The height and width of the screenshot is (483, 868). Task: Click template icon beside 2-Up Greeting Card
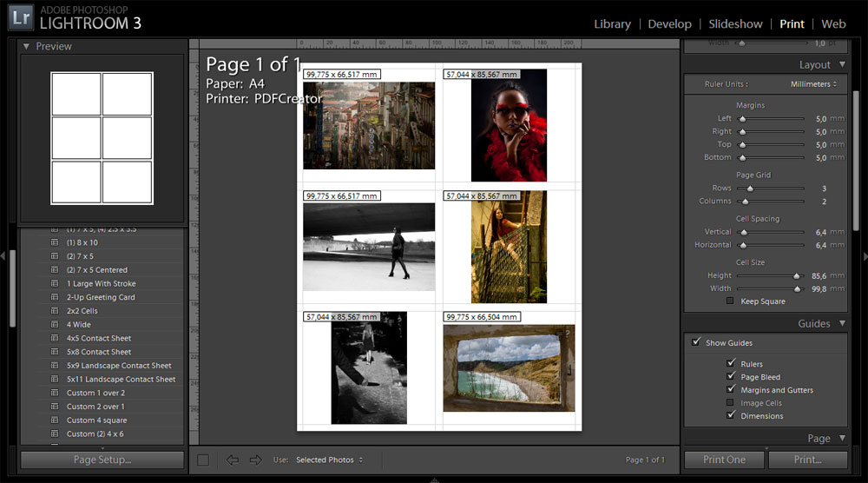point(55,297)
